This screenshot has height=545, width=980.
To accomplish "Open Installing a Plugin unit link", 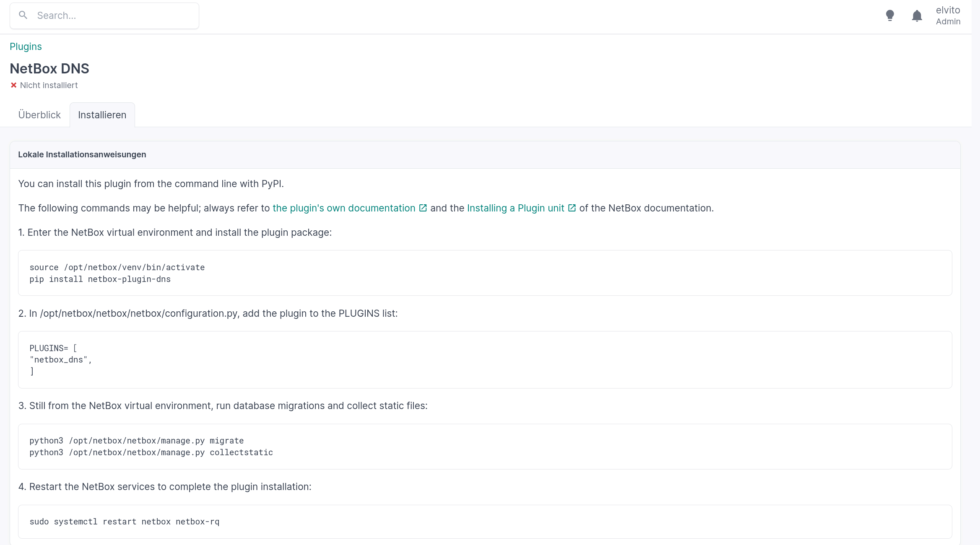I will click(x=516, y=208).
